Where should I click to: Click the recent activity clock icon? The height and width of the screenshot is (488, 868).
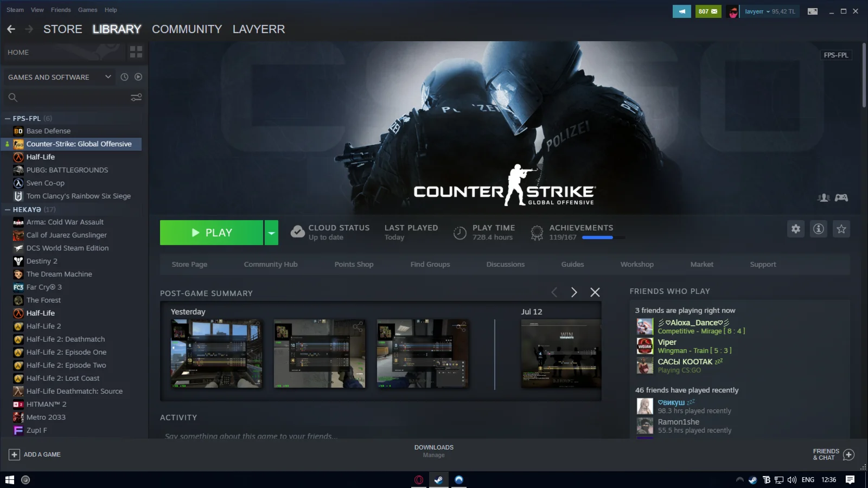pyautogui.click(x=124, y=77)
